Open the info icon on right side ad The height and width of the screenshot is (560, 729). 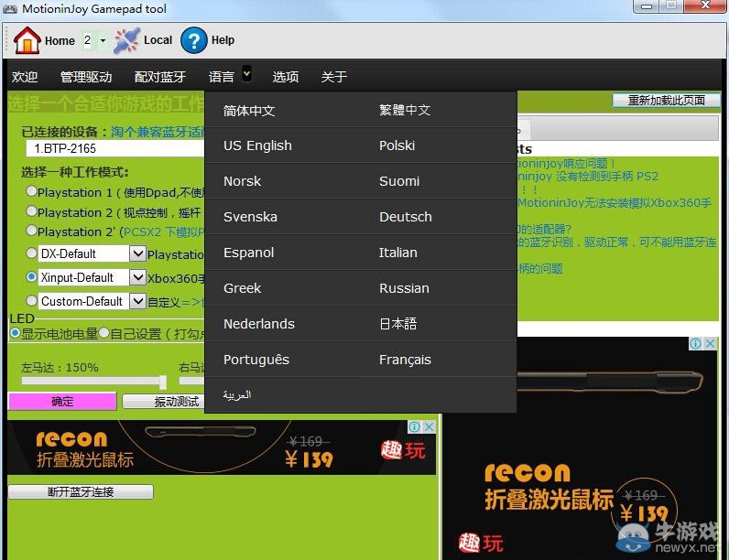pyautogui.click(x=695, y=344)
